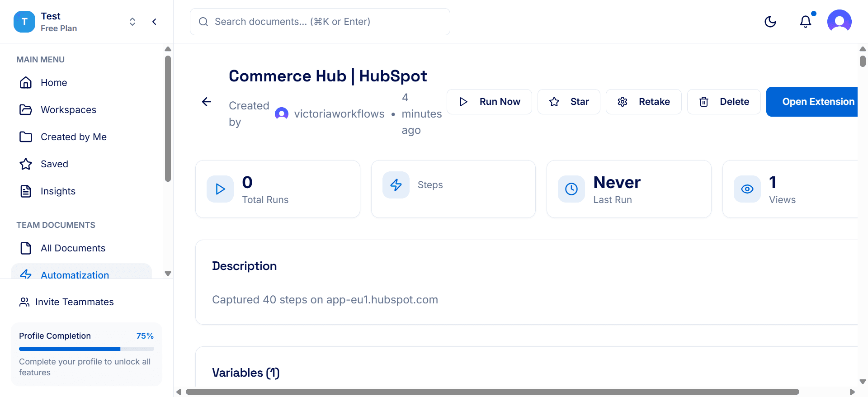868x397 pixels.
Task: Click the Views eye icon
Action: coord(747,189)
